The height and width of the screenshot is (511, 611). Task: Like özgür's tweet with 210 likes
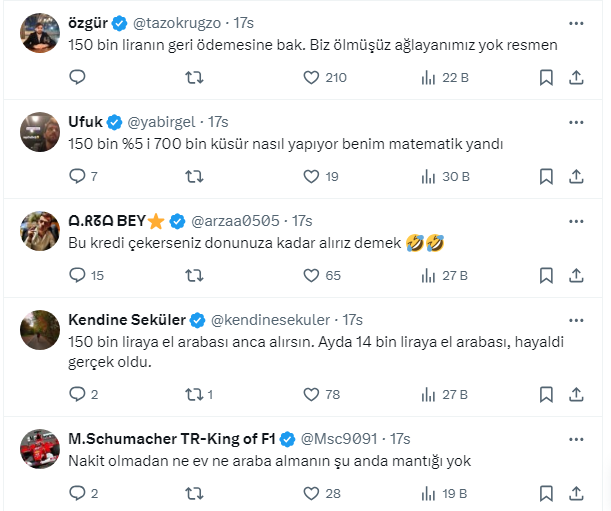[x=311, y=77]
